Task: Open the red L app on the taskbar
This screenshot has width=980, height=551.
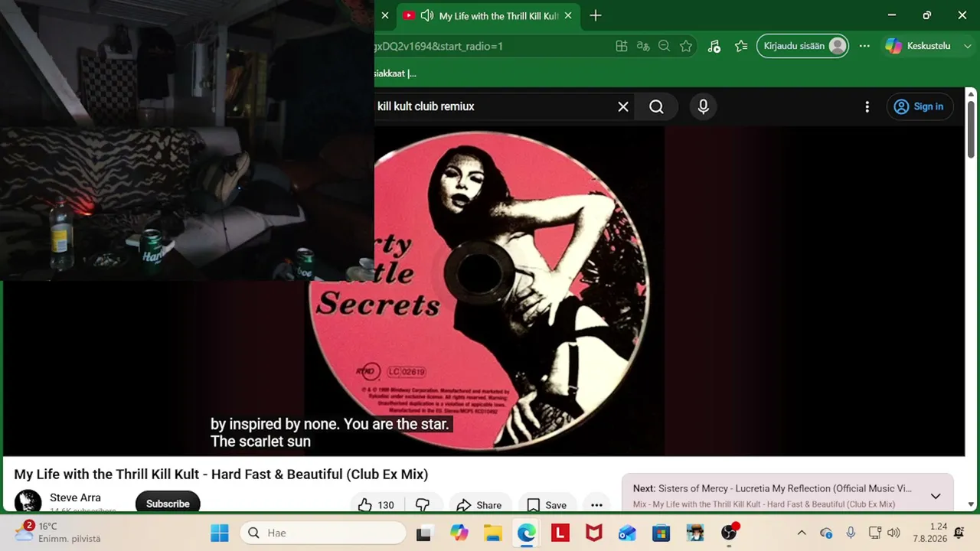Action: (x=560, y=533)
